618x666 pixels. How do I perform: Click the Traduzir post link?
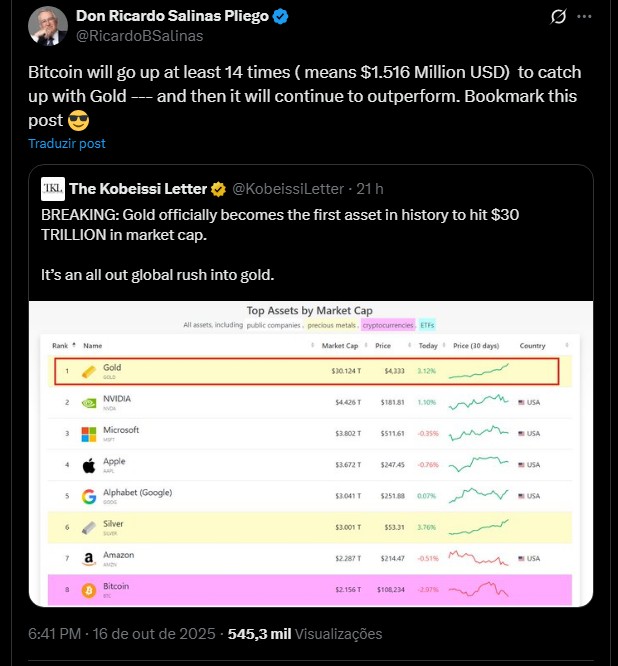(x=67, y=143)
